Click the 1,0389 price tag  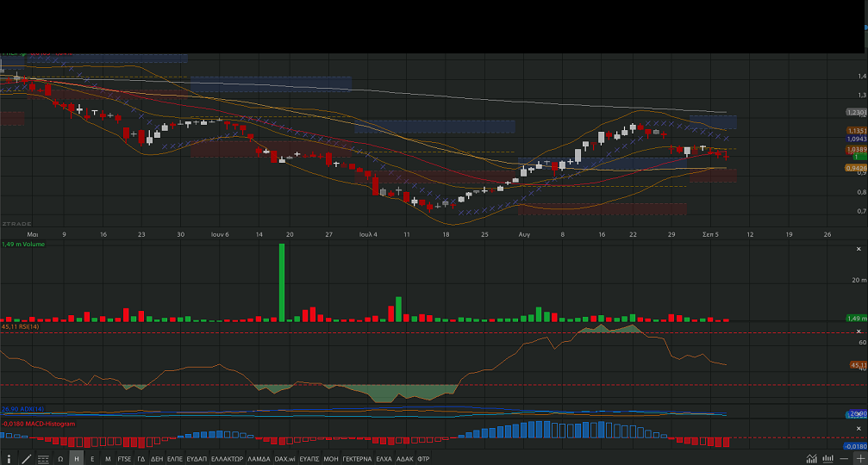(857, 150)
